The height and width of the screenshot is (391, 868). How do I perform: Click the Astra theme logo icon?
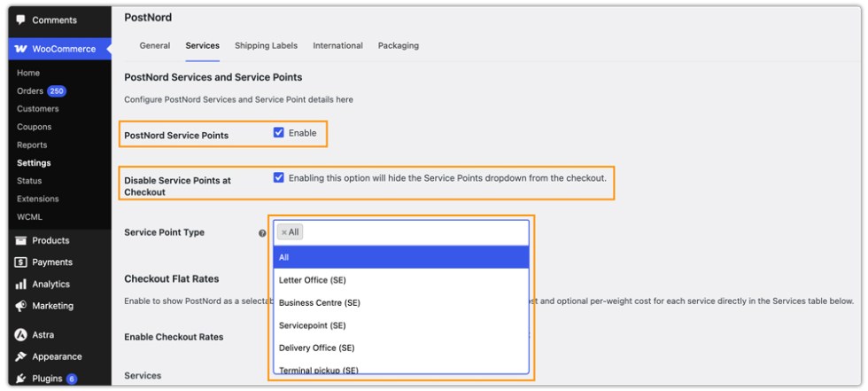coord(20,335)
